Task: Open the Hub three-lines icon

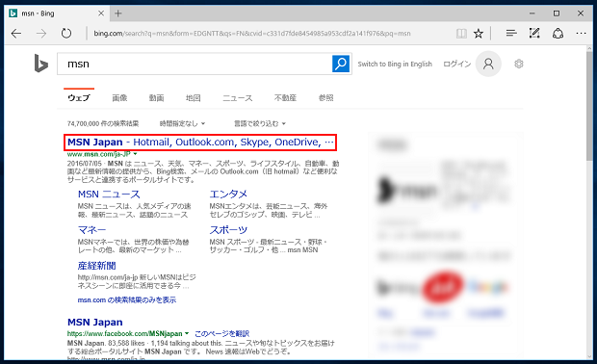Action: 511,34
